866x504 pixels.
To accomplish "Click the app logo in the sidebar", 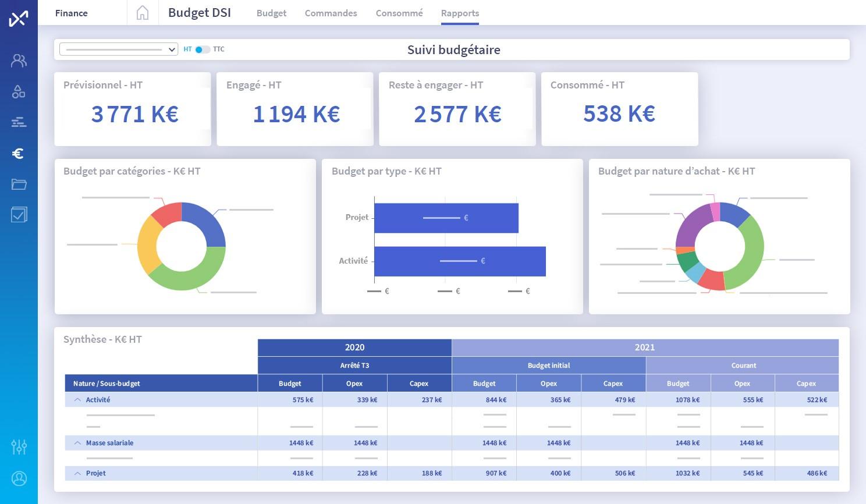I will coord(19,19).
